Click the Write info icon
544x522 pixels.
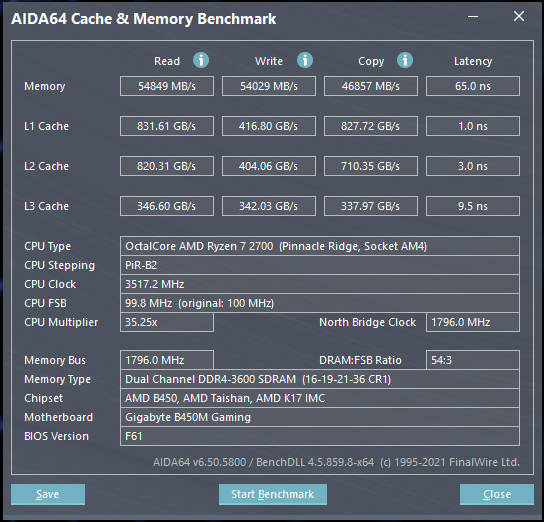point(305,60)
